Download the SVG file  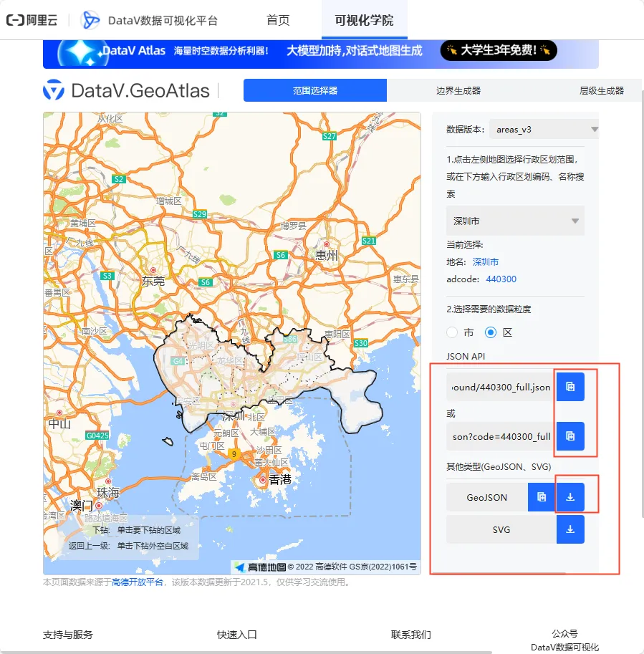pos(570,529)
